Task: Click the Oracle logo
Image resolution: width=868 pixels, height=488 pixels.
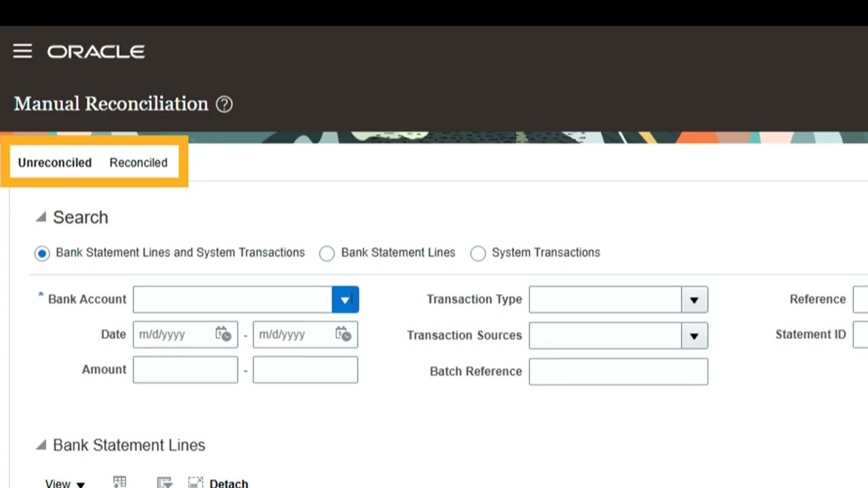Action: click(x=96, y=52)
